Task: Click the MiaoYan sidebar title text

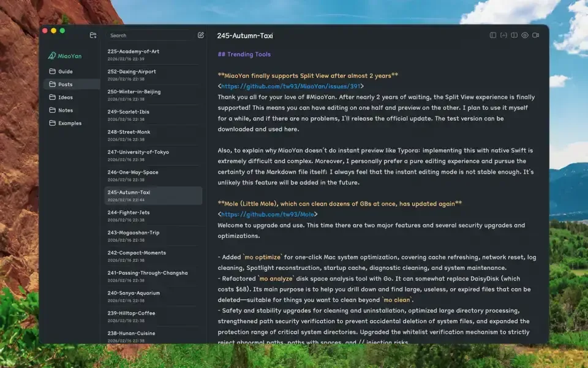Action: pyautogui.click(x=69, y=56)
